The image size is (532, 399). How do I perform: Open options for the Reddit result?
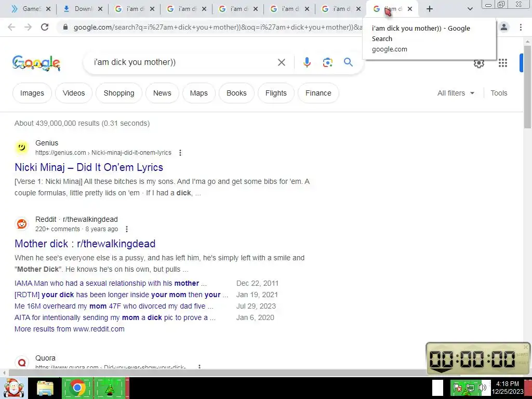(x=127, y=229)
